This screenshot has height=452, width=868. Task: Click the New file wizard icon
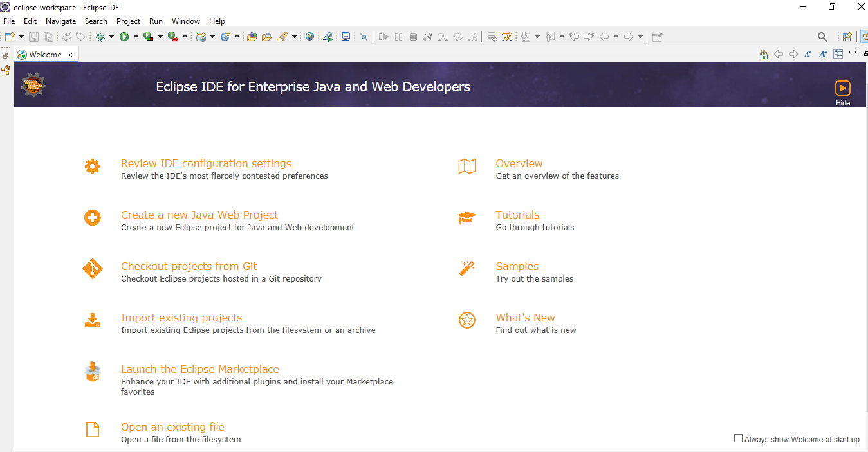(x=10, y=37)
